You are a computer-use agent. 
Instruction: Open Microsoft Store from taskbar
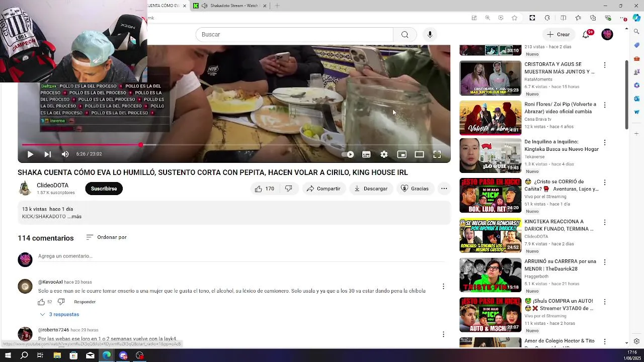73,355
